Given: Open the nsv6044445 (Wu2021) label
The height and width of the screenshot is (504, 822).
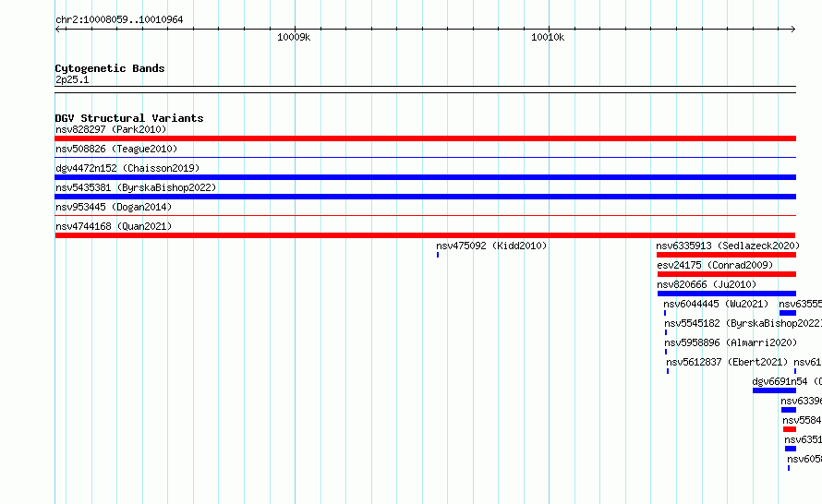Looking at the screenshot, I should (x=716, y=304).
